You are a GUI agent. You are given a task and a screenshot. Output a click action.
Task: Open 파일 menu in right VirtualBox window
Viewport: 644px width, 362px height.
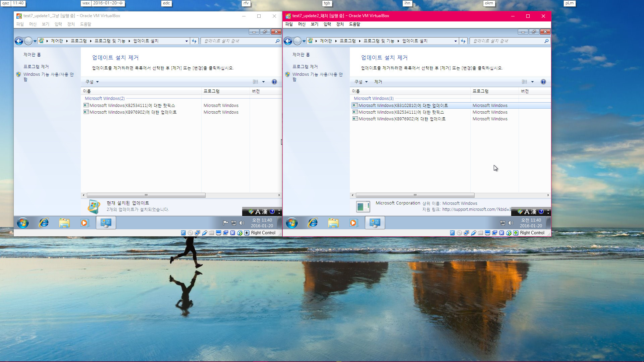289,24
